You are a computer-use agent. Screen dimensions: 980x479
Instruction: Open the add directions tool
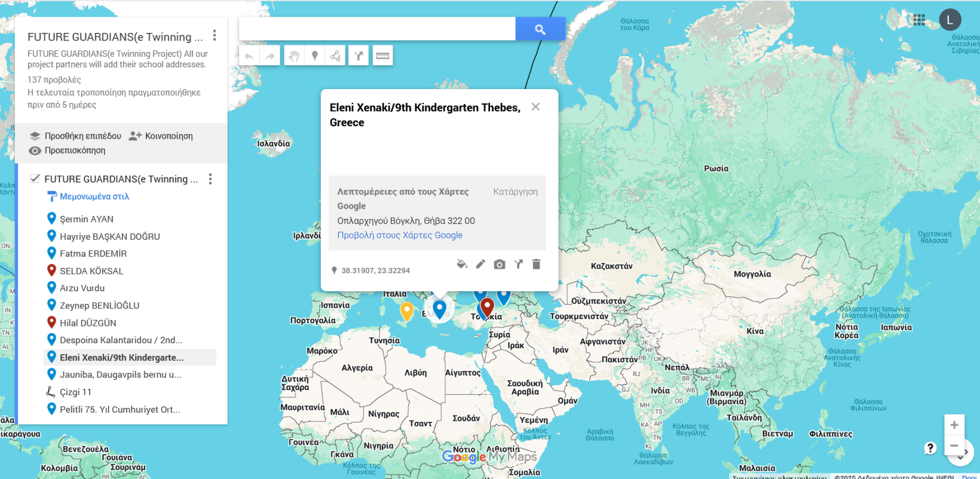[359, 56]
